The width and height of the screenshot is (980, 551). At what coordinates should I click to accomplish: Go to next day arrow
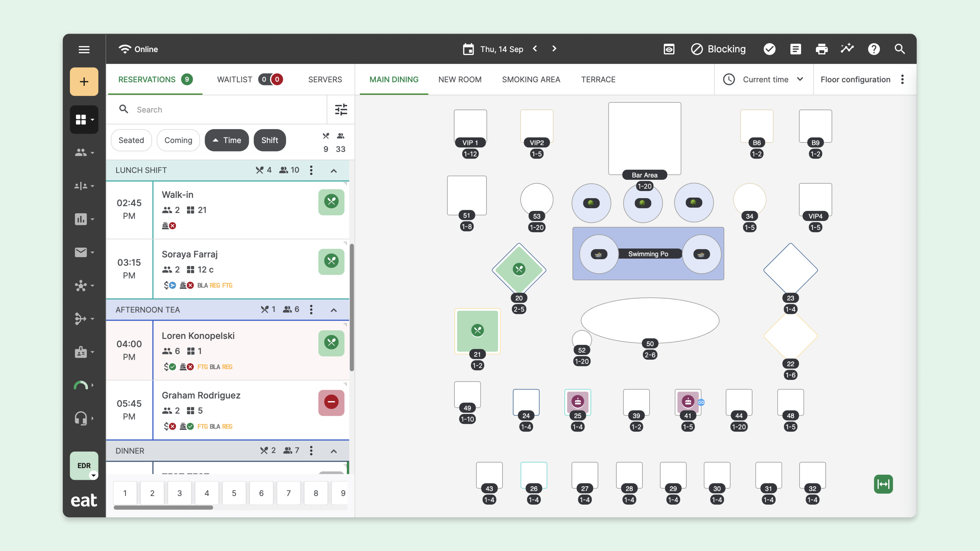coord(554,49)
